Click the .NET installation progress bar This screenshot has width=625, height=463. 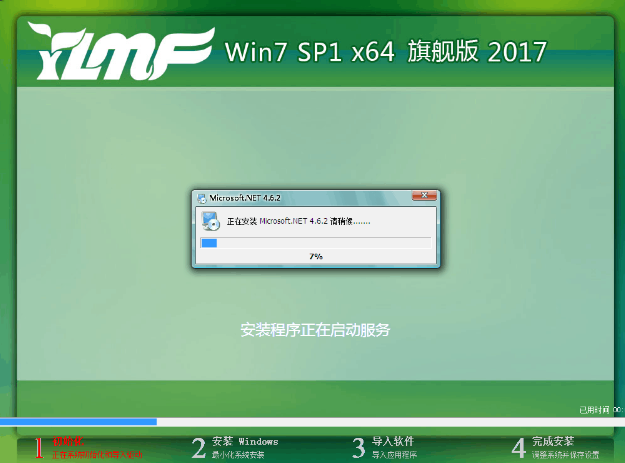[316, 242]
